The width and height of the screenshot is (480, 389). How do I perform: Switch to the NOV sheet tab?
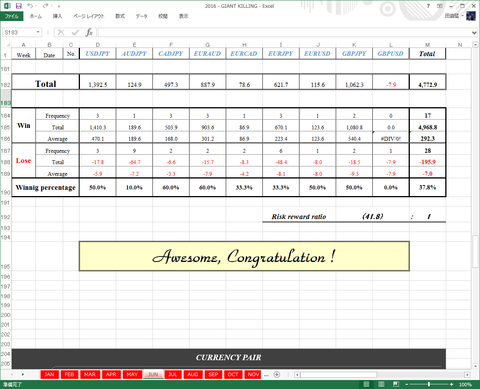coord(253,374)
